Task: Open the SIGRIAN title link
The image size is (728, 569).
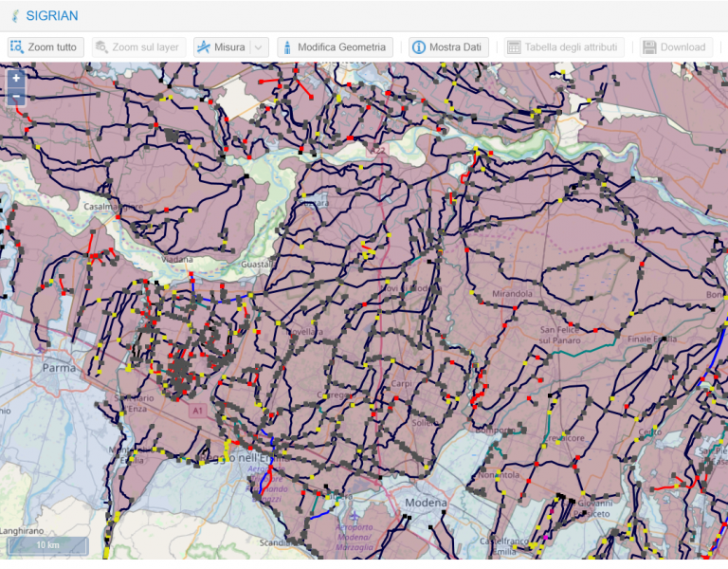Action: click(x=52, y=16)
